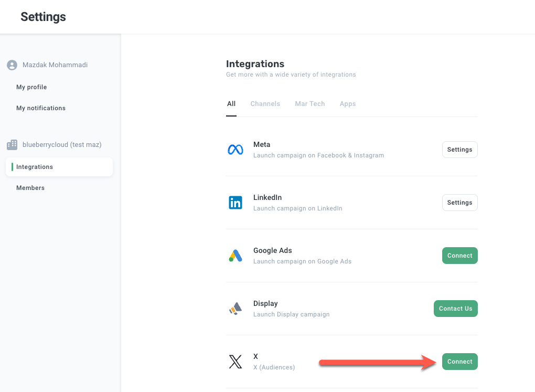Click the Google Ads logo icon
The width and height of the screenshot is (535, 392).
pos(236,256)
